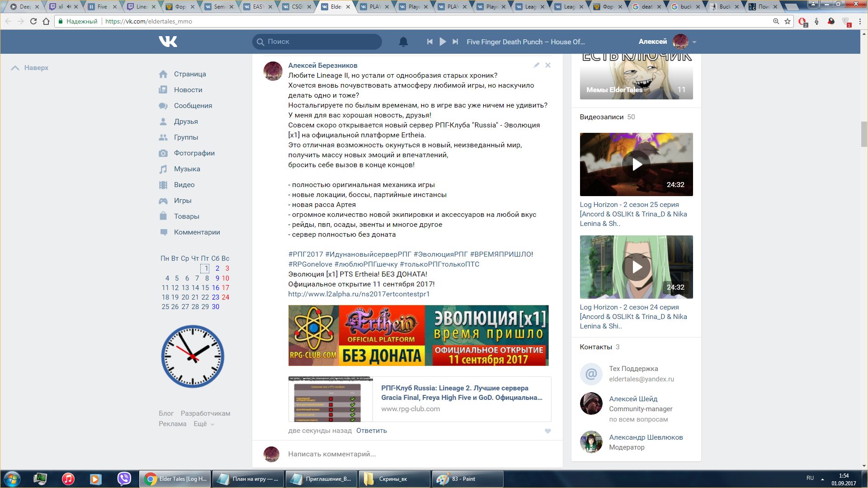Click Ответить under the post

pos(371,431)
